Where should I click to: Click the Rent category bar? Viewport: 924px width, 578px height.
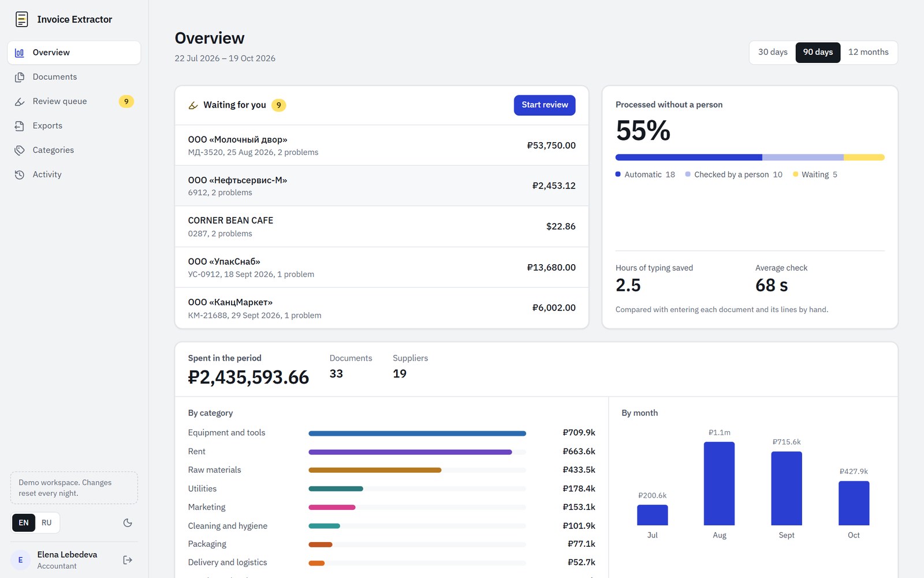pyautogui.click(x=410, y=452)
